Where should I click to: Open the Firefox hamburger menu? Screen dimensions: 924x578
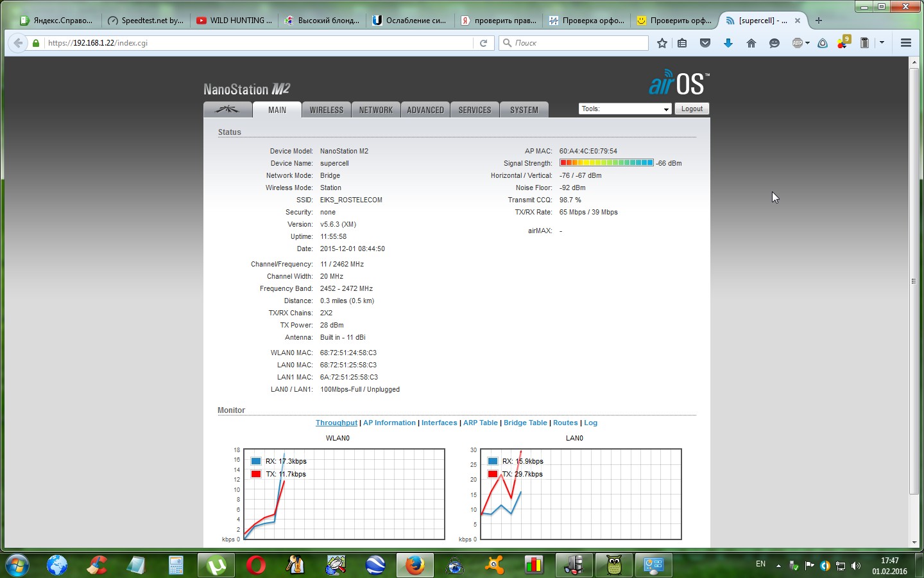906,43
